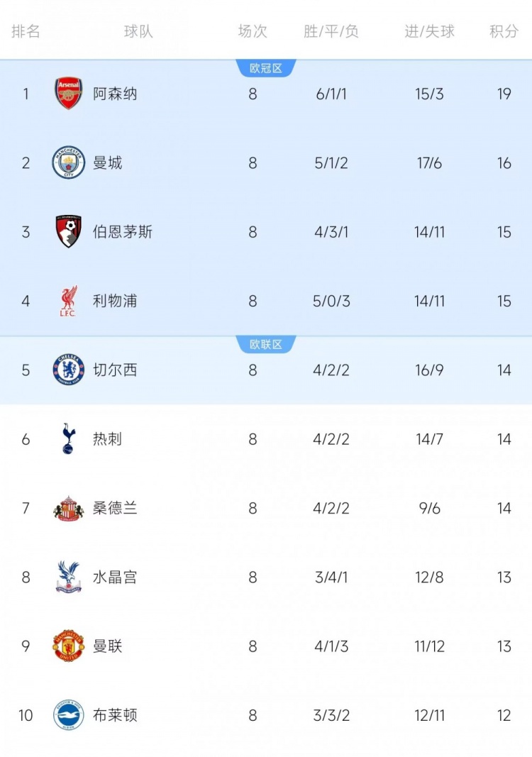Tap the Sunderland club crest
Viewport: 532px width, 757px height.
(69, 508)
